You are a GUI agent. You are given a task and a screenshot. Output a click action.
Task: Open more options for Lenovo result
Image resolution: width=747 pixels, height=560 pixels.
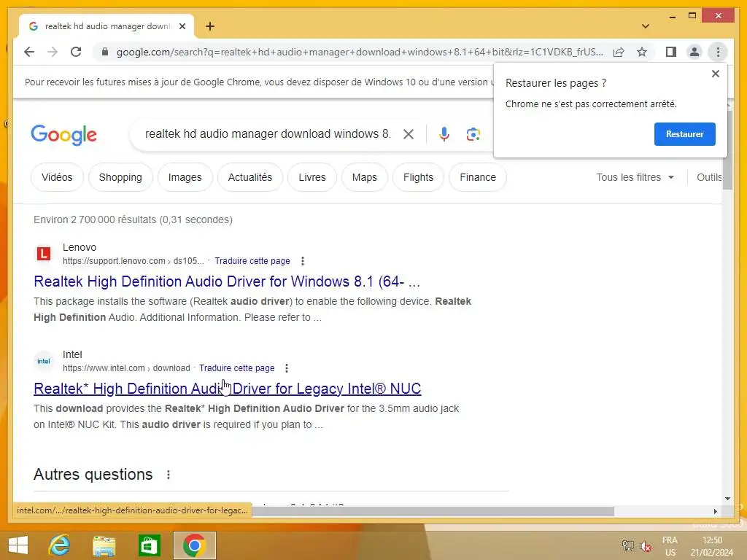[x=303, y=261]
